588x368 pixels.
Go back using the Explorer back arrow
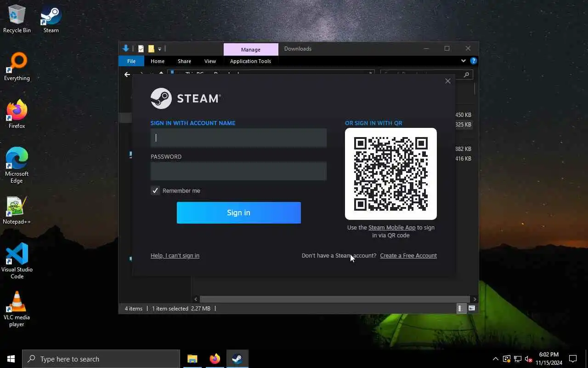click(x=127, y=74)
